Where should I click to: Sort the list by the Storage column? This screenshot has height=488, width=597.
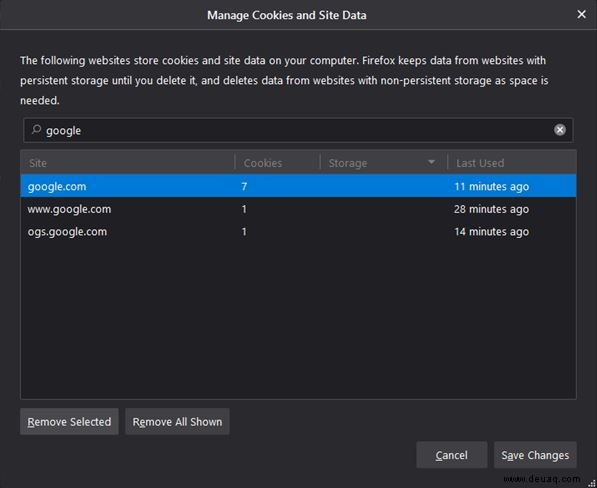pos(383,163)
